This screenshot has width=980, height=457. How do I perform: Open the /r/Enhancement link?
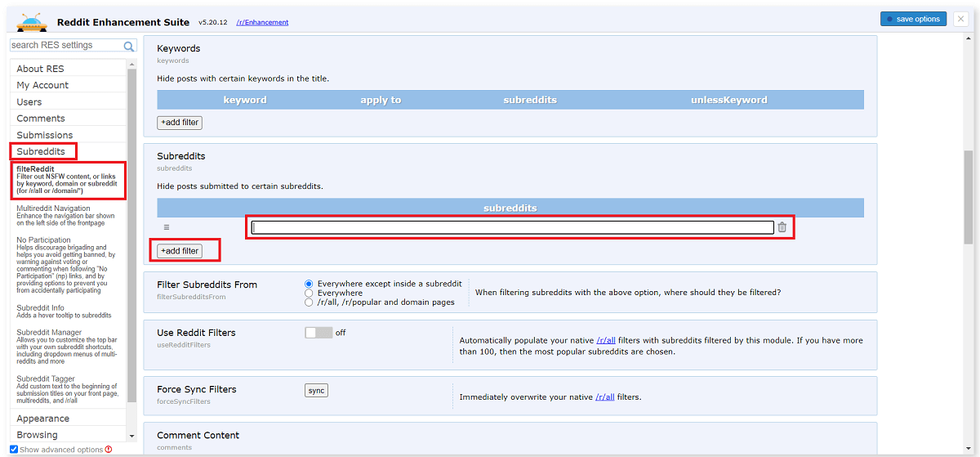pos(262,22)
